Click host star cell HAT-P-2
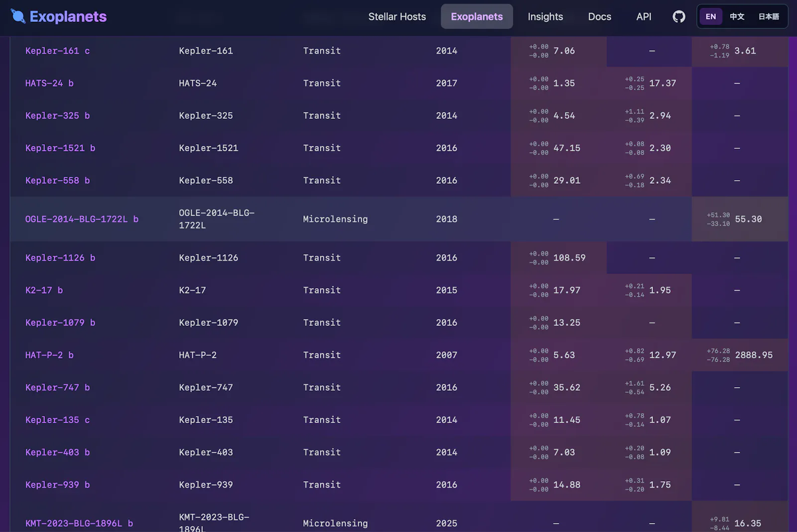Image resolution: width=797 pixels, height=532 pixels. click(198, 355)
